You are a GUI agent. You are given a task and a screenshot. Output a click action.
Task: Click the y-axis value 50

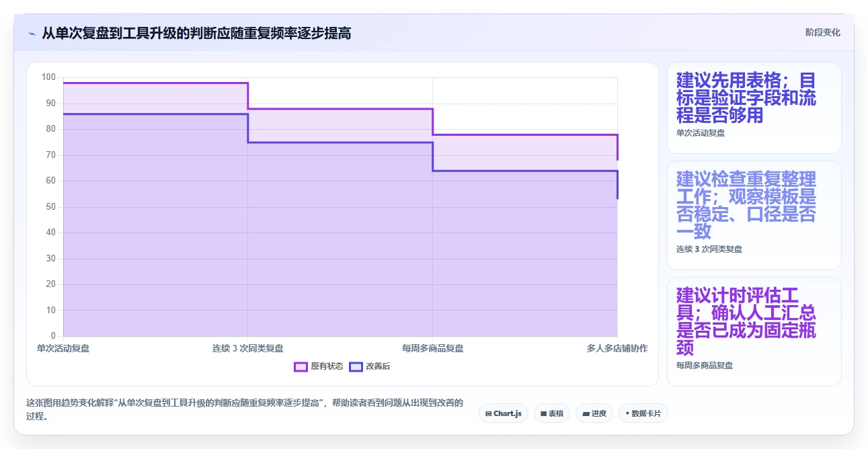(x=50, y=207)
